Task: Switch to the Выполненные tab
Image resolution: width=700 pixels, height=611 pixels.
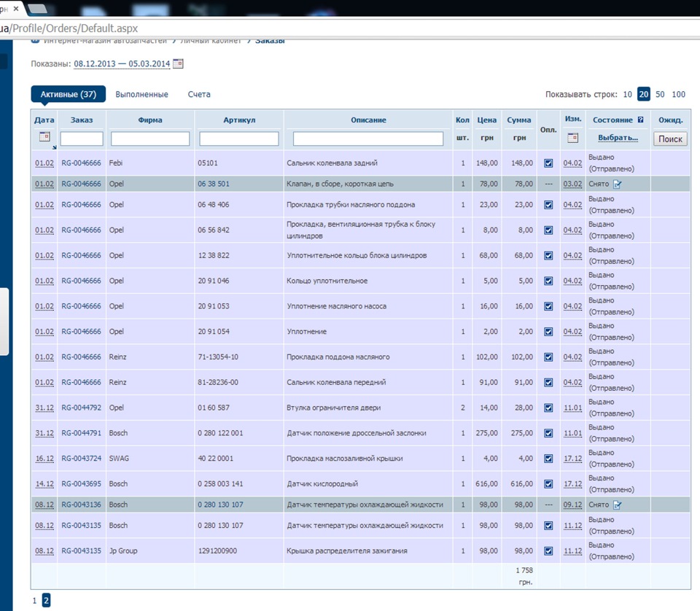Action: click(x=142, y=95)
